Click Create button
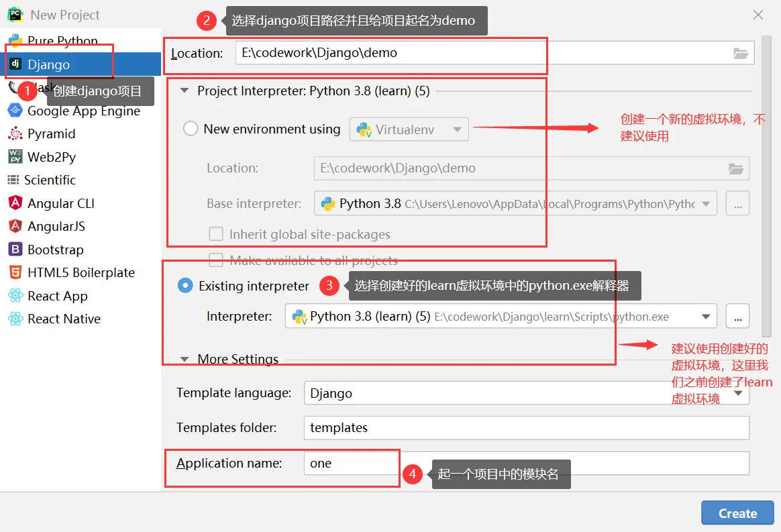This screenshot has height=532, width=781. coord(737,513)
